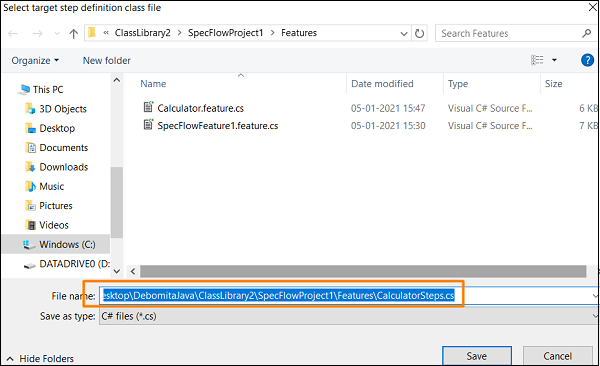
Task: Expand the view options dropdown arrow
Action: pyautogui.click(x=554, y=60)
